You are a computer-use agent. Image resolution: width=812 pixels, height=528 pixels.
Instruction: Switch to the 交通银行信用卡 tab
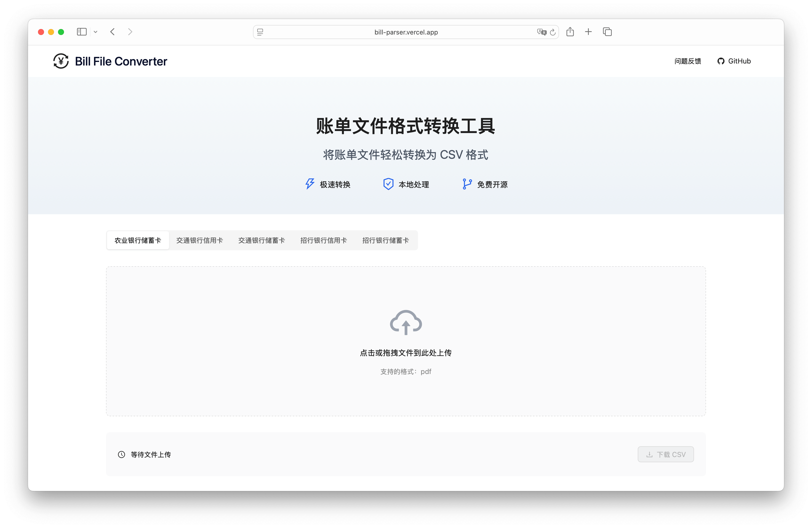click(199, 240)
